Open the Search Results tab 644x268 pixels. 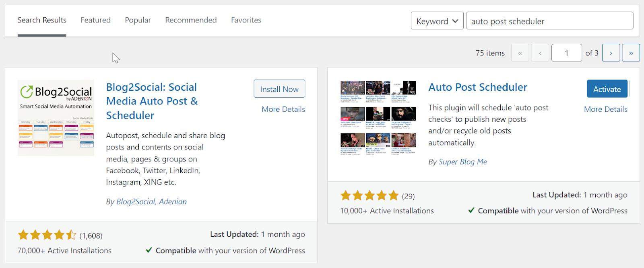(x=42, y=20)
